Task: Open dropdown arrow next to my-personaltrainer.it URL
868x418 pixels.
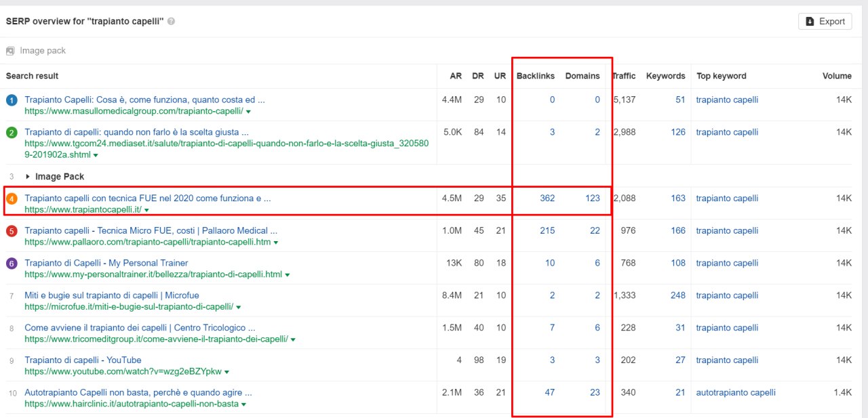Action: pyautogui.click(x=288, y=275)
